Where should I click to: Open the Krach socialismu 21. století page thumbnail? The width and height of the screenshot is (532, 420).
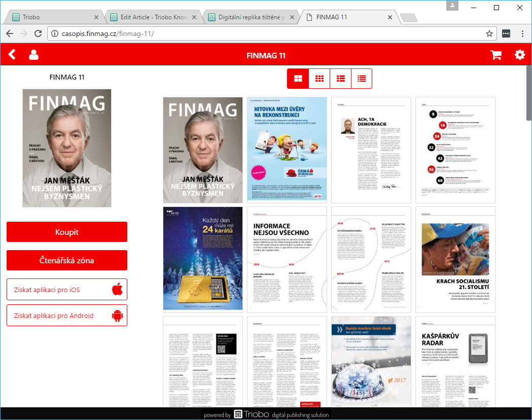coord(455,259)
